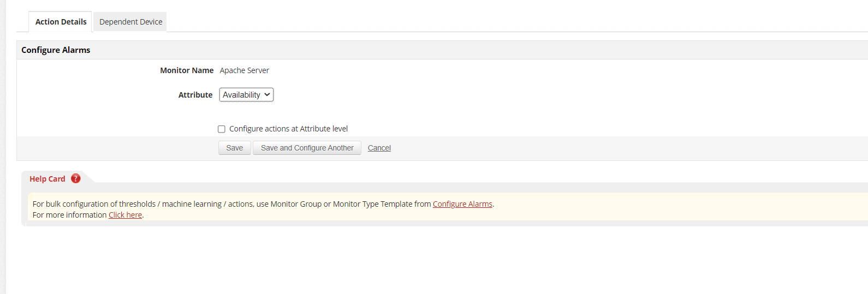Image resolution: width=868 pixels, height=294 pixels.
Task: Click the chevron arrow on the Availability dropdown
Action: click(x=267, y=95)
